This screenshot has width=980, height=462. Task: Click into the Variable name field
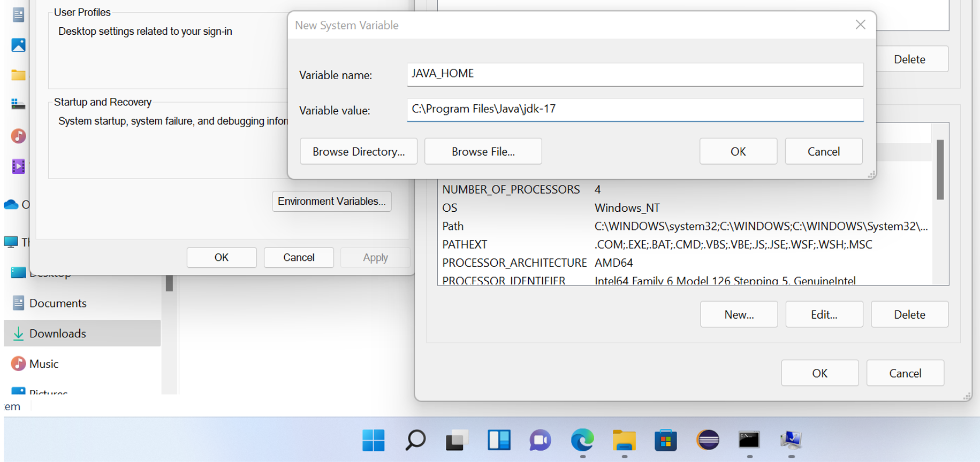(x=634, y=74)
